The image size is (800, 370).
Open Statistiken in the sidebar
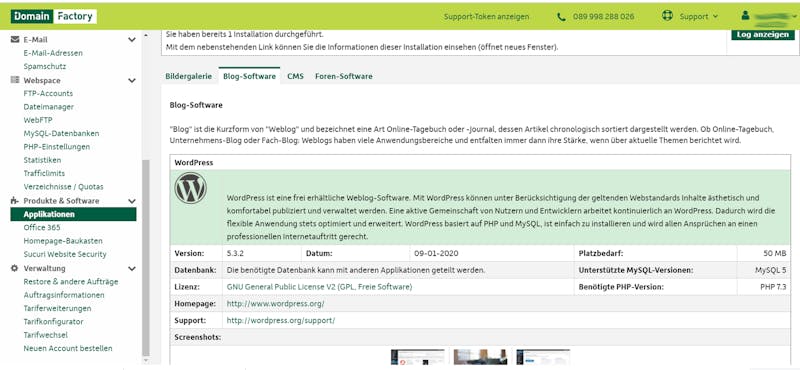tap(42, 160)
